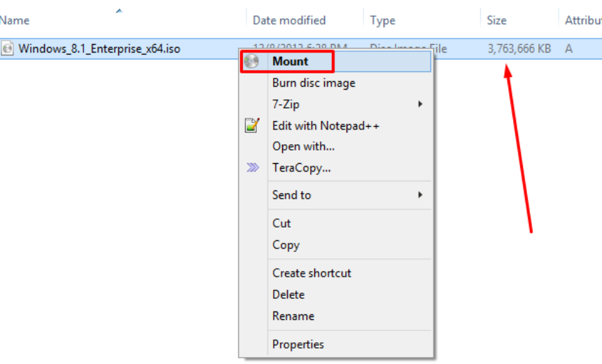602x364 pixels.
Task: Click the sort arrow above Name column
Action: (x=119, y=10)
